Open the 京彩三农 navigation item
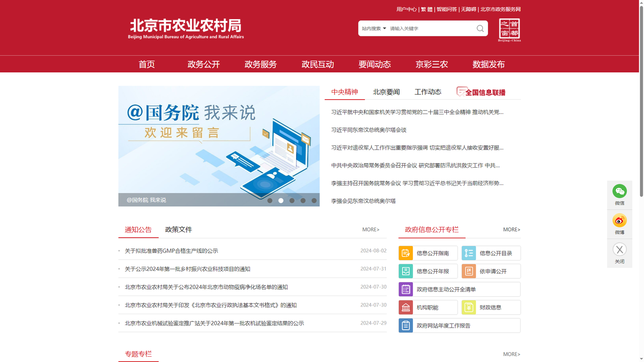The image size is (644, 362). coord(432,64)
